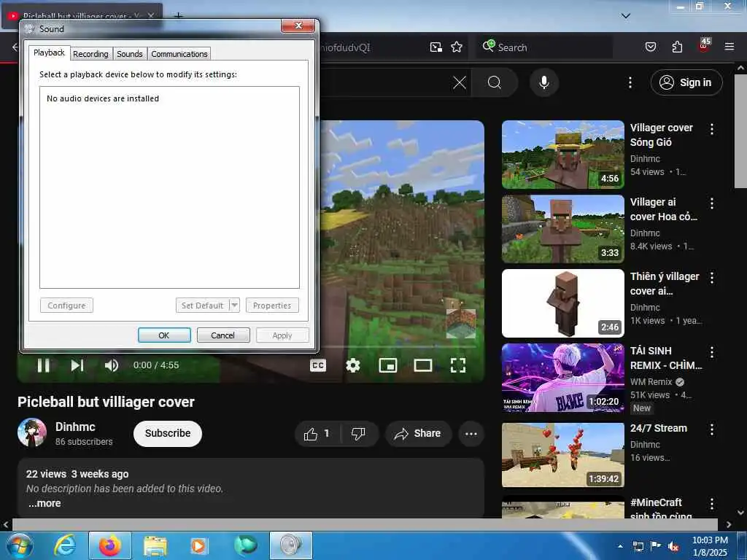Open video player settings gear

click(x=353, y=365)
